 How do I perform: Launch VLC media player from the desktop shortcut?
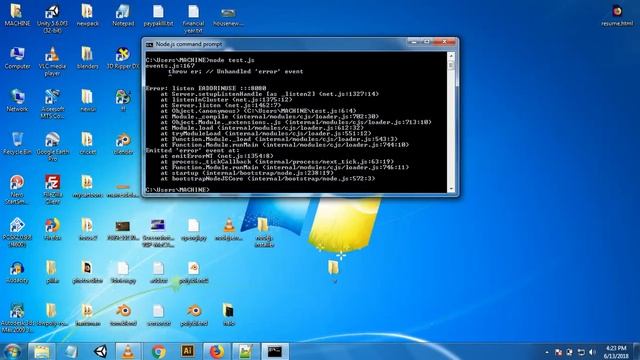(52, 61)
